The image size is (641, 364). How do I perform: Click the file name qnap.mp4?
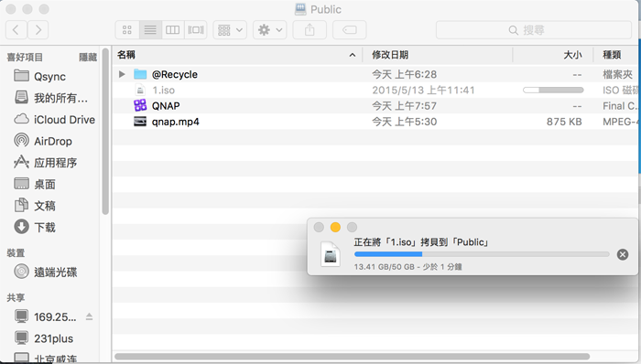point(176,122)
